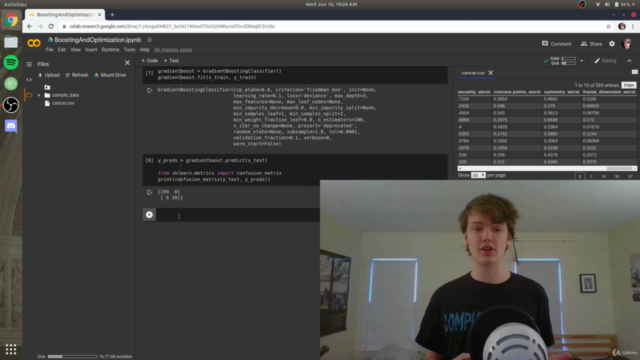The height and width of the screenshot is (360, 640).
Task: Open the Edit menu
Action: (62, 50)
